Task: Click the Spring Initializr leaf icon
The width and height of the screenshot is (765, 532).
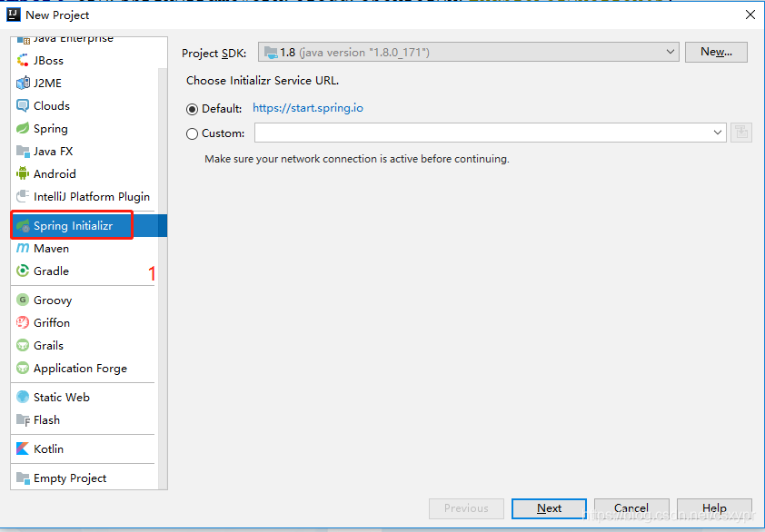Action: pos(23,226)
